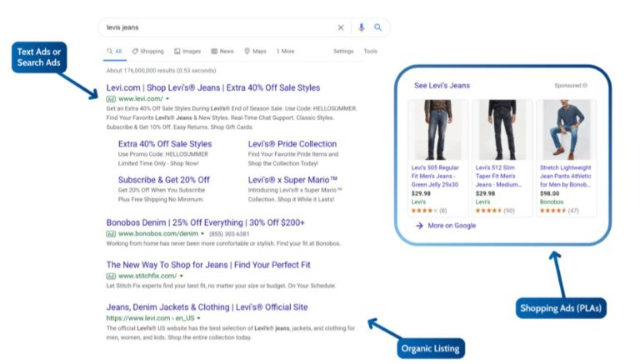Open search Tools
The width and height of the screenshot is (640, 364).
(x=370, y=52)
